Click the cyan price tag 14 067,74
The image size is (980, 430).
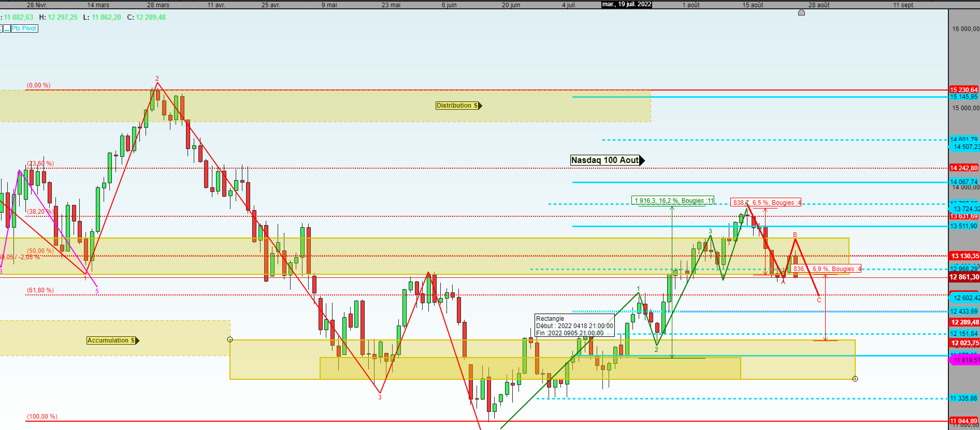pos(964,182)
